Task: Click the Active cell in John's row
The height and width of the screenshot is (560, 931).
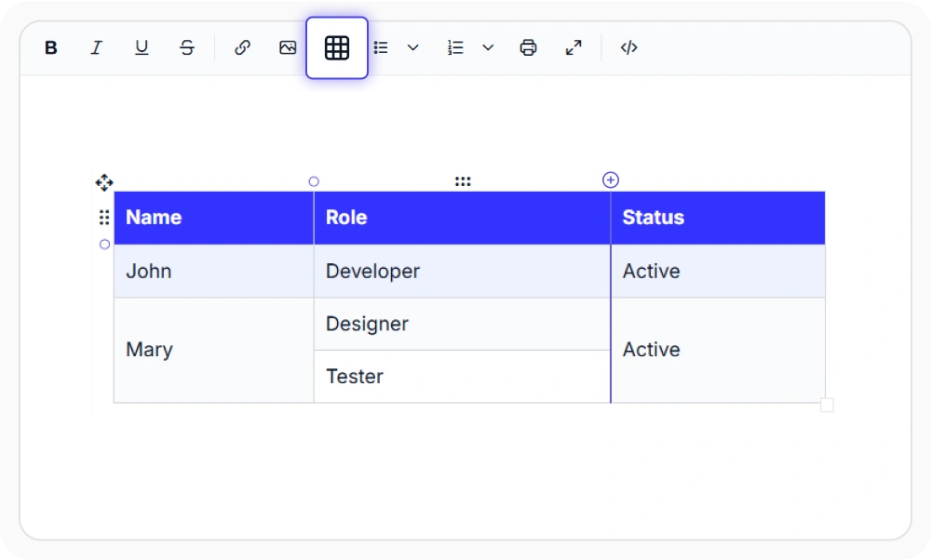Action: click(x=718, y=271)
